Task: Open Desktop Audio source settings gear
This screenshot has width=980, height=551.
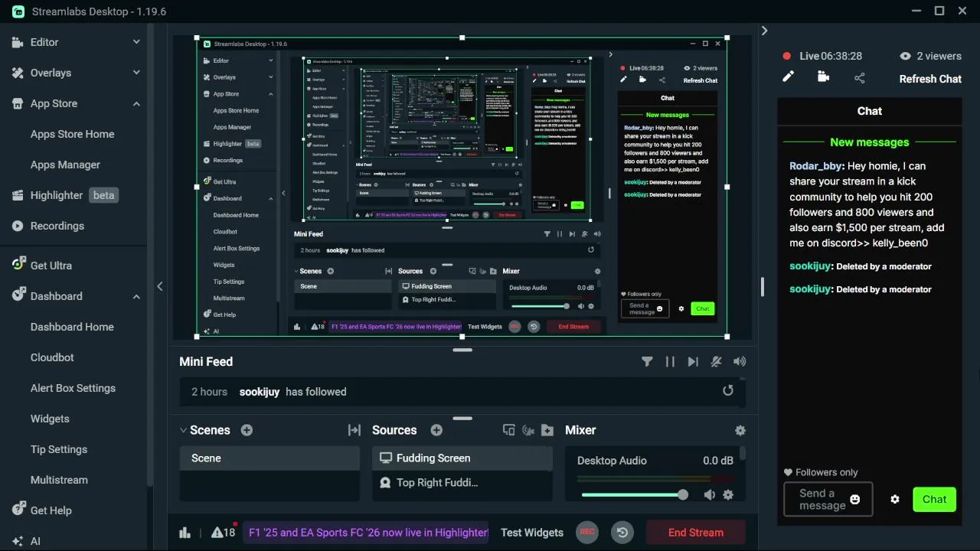Action: (x=728, y=495)
